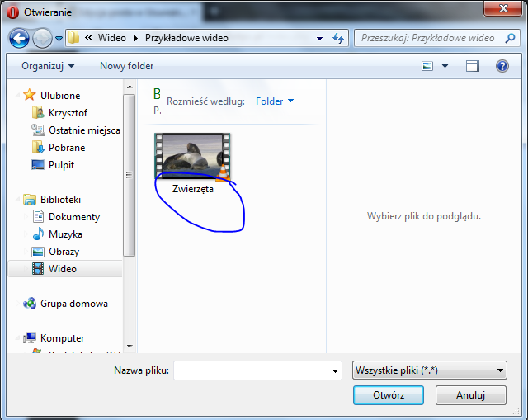Click the Opera icon in title bar

[x=13, y=12]
